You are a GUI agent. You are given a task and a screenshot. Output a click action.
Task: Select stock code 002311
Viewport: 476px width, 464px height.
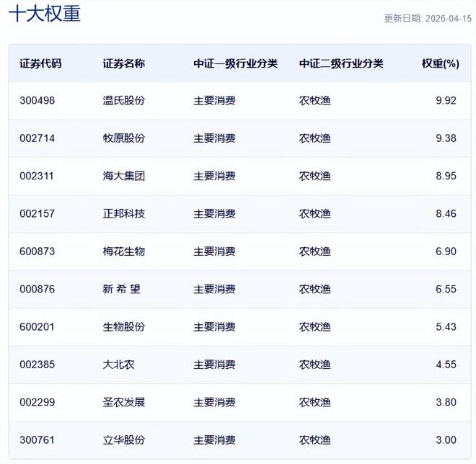pos(37,176)
